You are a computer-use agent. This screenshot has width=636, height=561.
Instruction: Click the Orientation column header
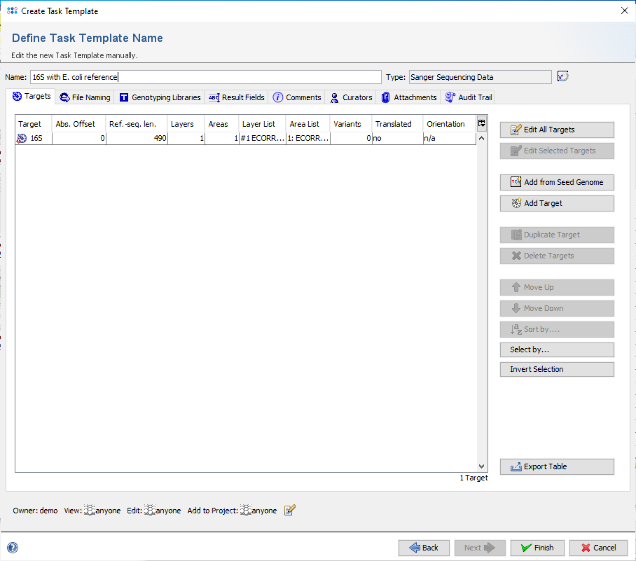[x=449, y=124]
